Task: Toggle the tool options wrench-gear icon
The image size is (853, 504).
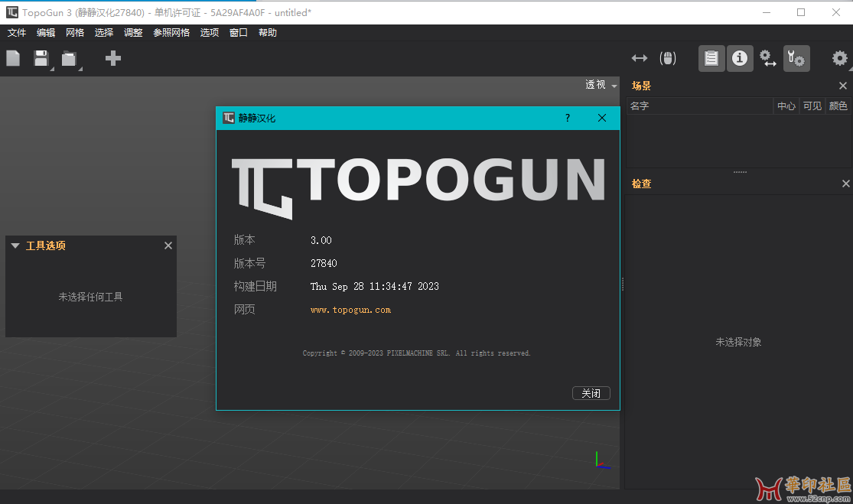Action: 796,58
